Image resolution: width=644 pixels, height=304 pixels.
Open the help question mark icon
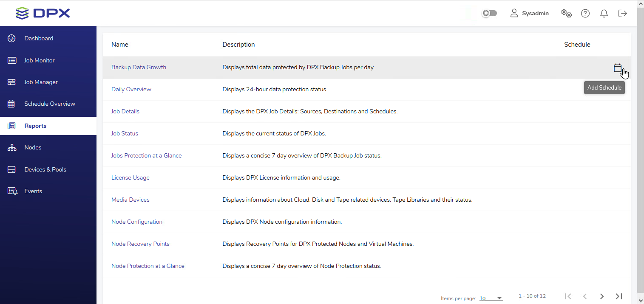click(585, 14)
